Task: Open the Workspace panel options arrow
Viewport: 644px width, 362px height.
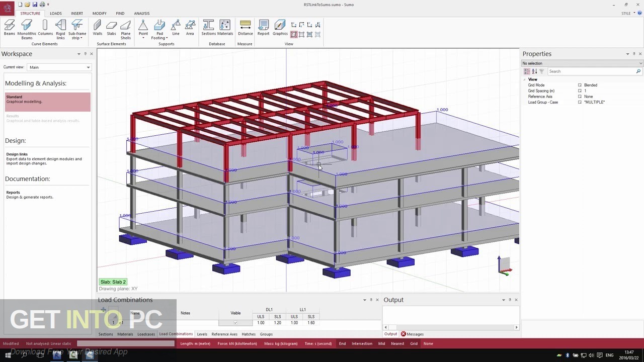Action: click(x=78, y=54)
